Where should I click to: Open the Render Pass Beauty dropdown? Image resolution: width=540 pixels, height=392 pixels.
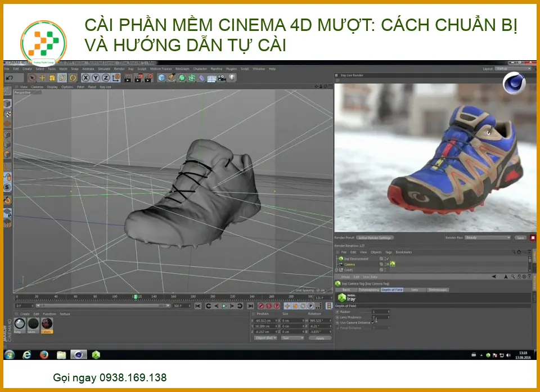coord(487,237)
